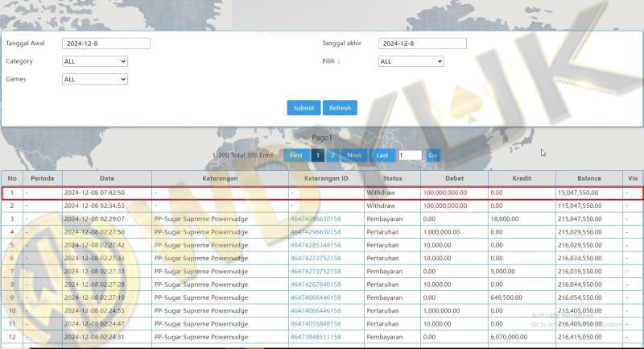644x349 pixels.
Task: Click the Periode column header
Action: (x=43, y=178)
